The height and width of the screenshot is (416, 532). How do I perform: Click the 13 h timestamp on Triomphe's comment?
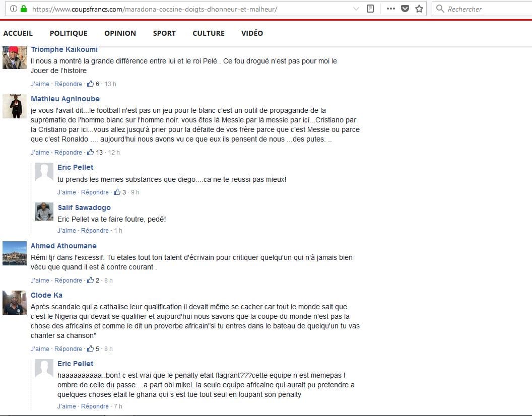coord(110,84)
